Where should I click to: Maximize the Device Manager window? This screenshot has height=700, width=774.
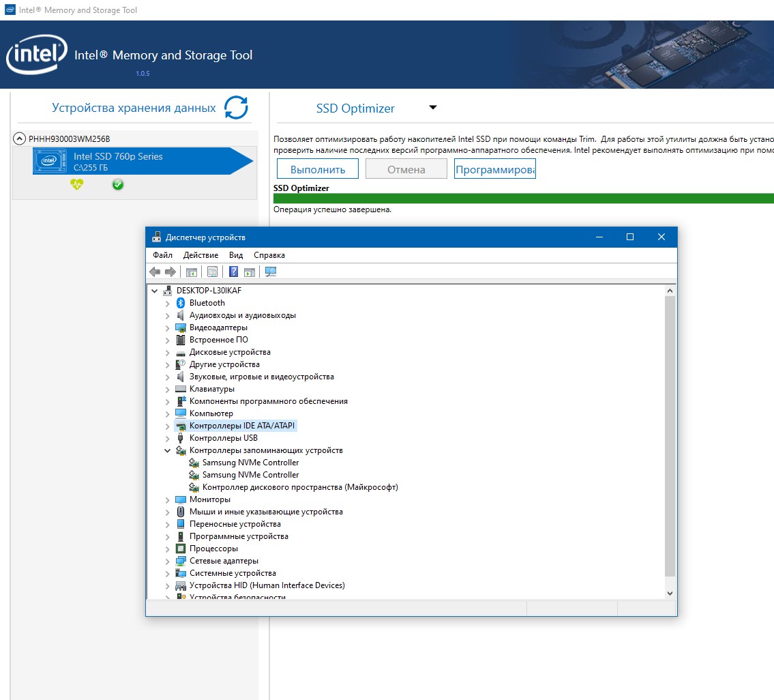(x=630, y=237)
